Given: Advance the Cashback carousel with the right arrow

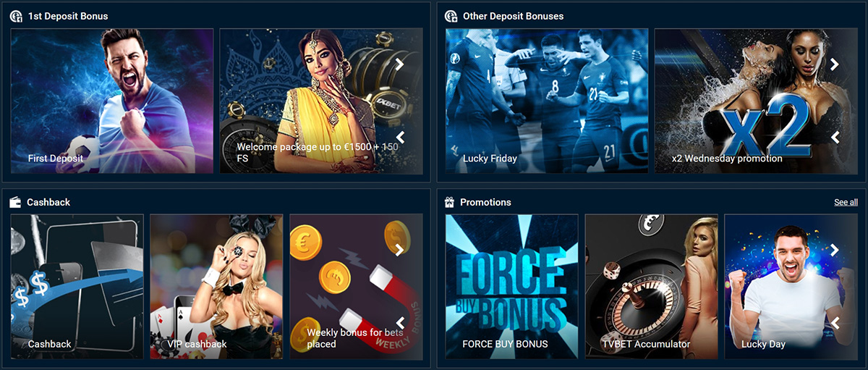Looking at the screenshot, I should point(399,250).
